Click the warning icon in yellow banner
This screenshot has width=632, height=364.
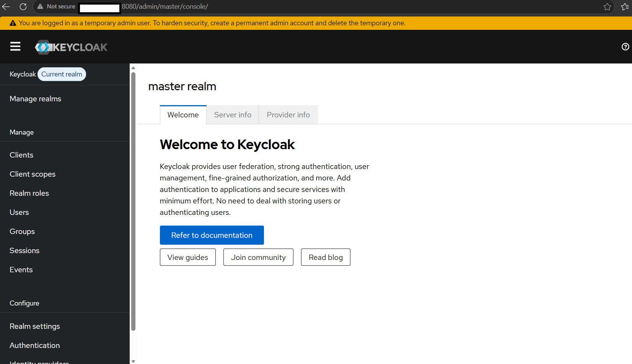pyautogui.click(x=13, y=23)
